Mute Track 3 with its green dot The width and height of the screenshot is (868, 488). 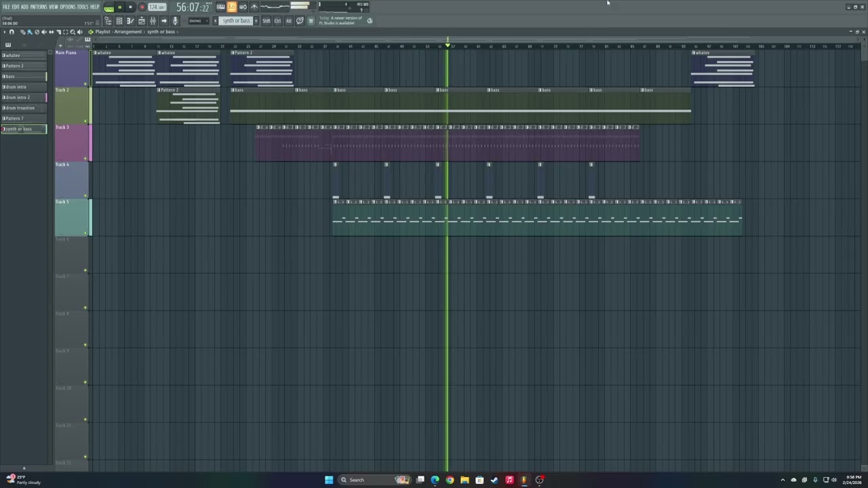click(x=85, y=159)
